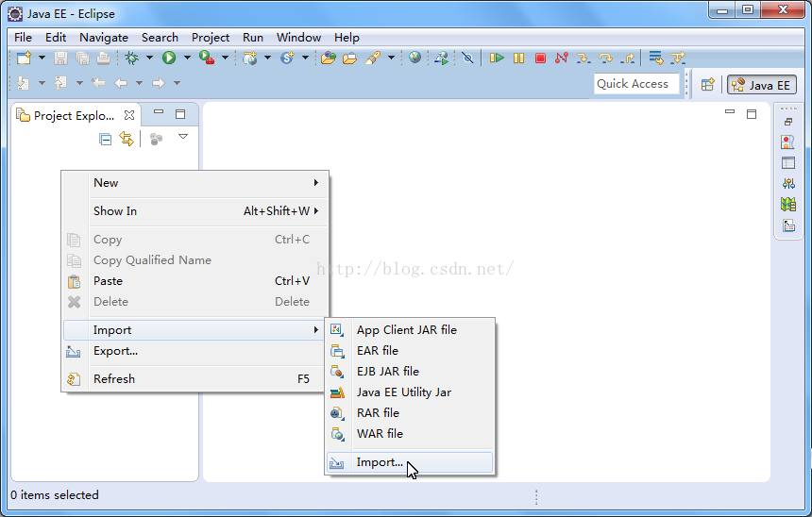Open Project Explorer View Menu triangle

click(183, 137)
